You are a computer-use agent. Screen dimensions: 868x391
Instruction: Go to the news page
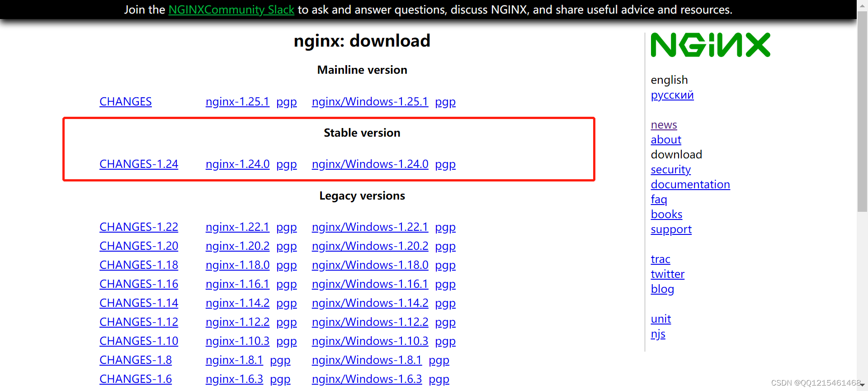pyautogui.click(x=664, y=124)
